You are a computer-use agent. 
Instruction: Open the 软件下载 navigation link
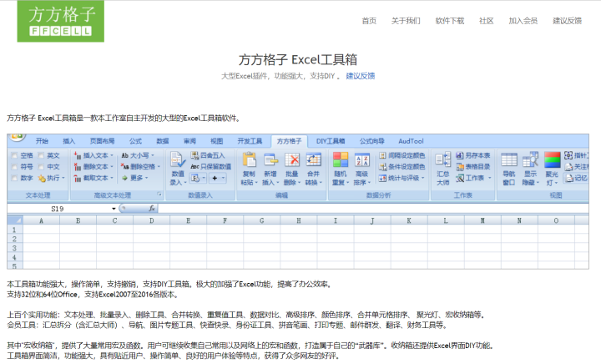(450, 21)
